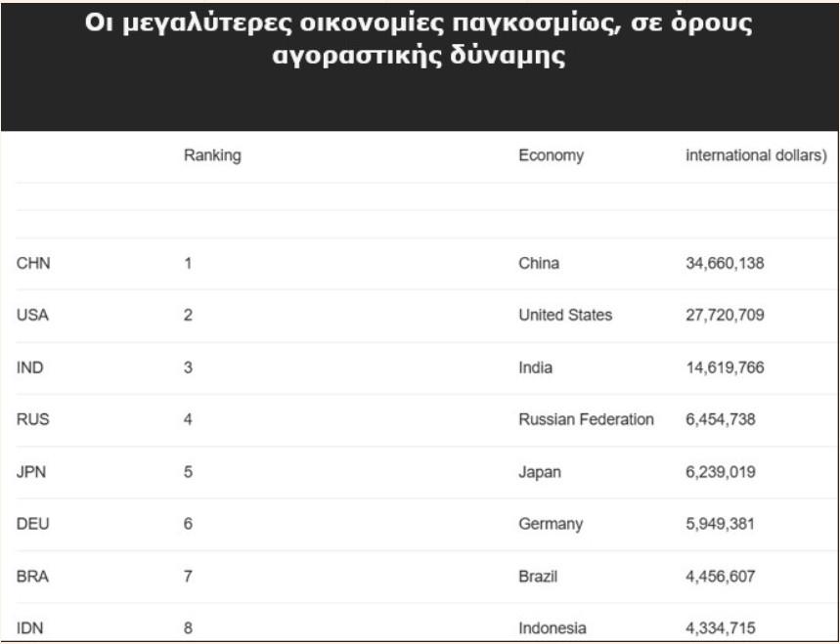The image size is (840, 644).
Task: Click the USA country code
Action: point(33,315)
